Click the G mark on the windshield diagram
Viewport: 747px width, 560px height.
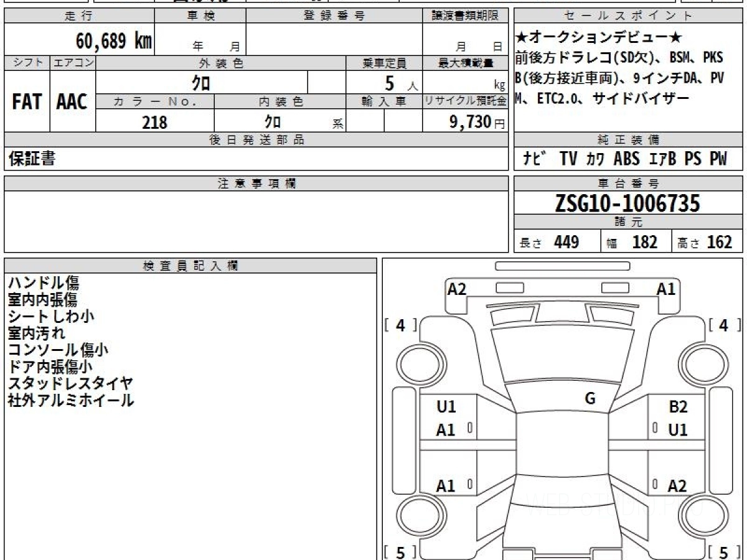point(590,399)
